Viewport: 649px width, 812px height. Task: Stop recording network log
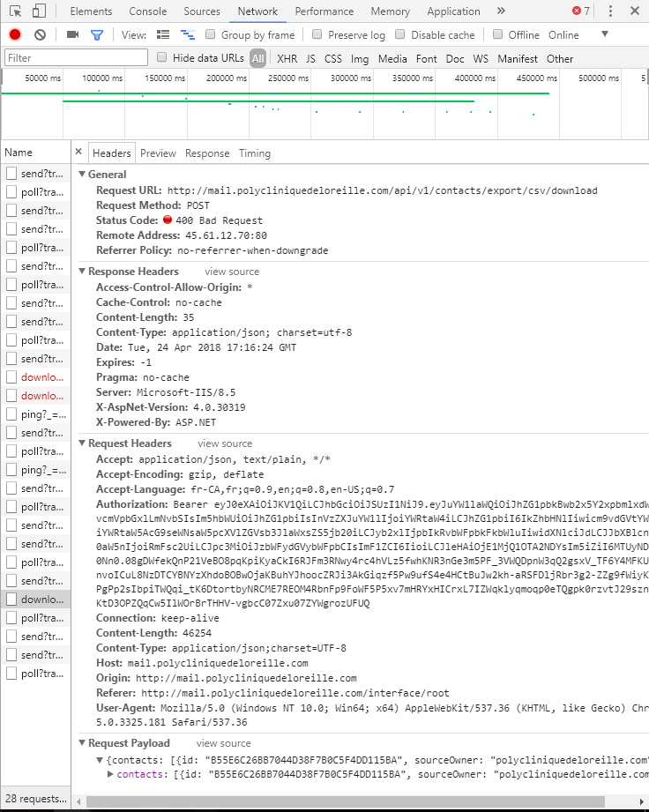15,35
